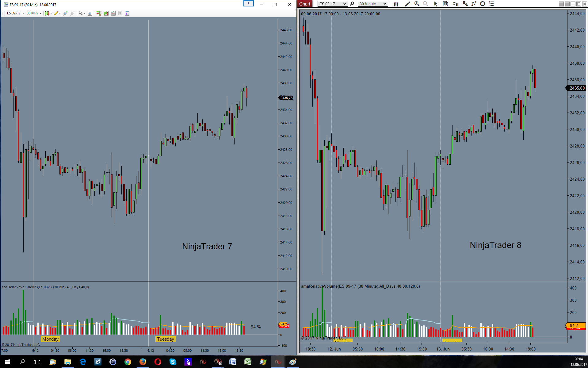The height and width of the screenshot is (368, 588).
Task: Open Paint palette icon on taskbar
Action: coord(293,362)
